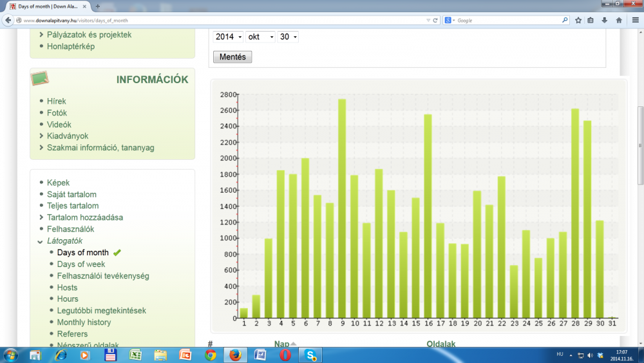Open the Days of week menu item
The image size is (644, 363).
click(80, 264)
